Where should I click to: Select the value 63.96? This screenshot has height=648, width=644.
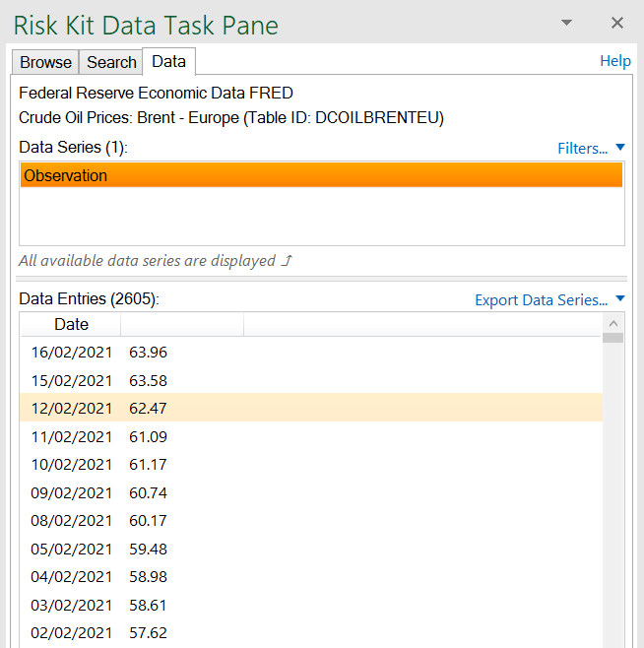pyautogui.click(x=148, y=353)
